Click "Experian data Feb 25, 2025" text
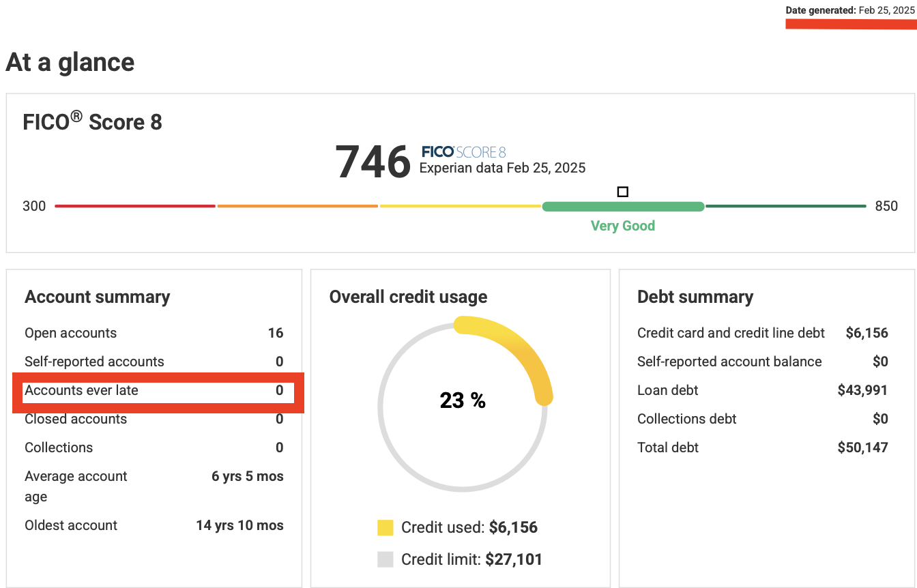Image resolution: width=917 pixels, height=588 pixels. [502, 168]
